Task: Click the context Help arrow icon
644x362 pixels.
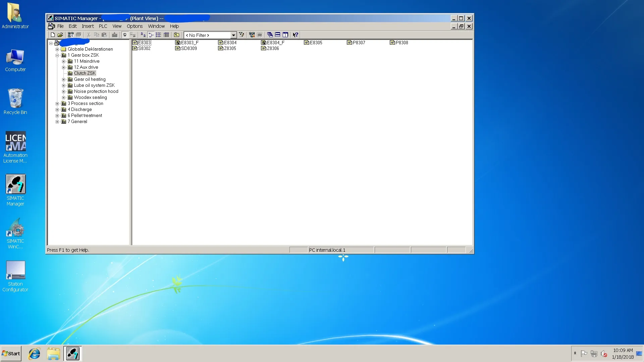Action: (x=296, y=35)
